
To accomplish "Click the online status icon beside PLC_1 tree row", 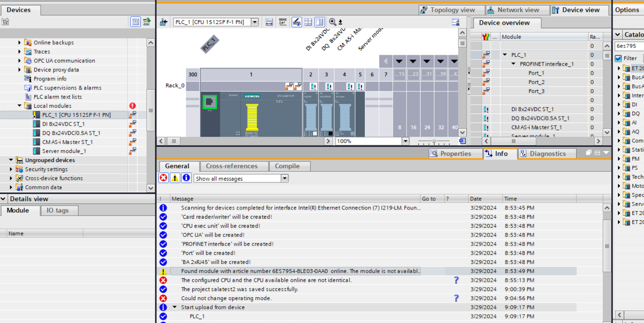I will pyautogui.click(x=132, y=115).
